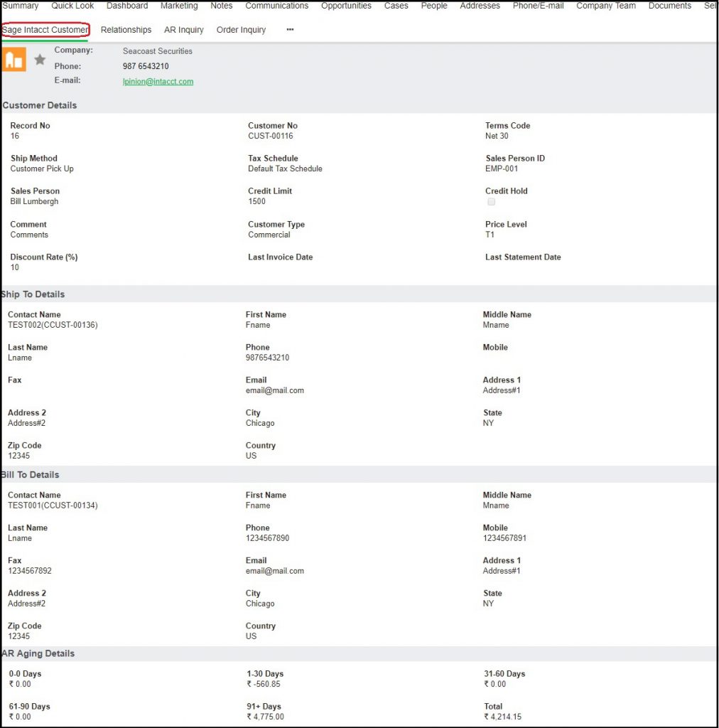The width and height of the screenshot is (719, 728).
Task: Select customer number CUST-00116
Action: tap(271, 136)
